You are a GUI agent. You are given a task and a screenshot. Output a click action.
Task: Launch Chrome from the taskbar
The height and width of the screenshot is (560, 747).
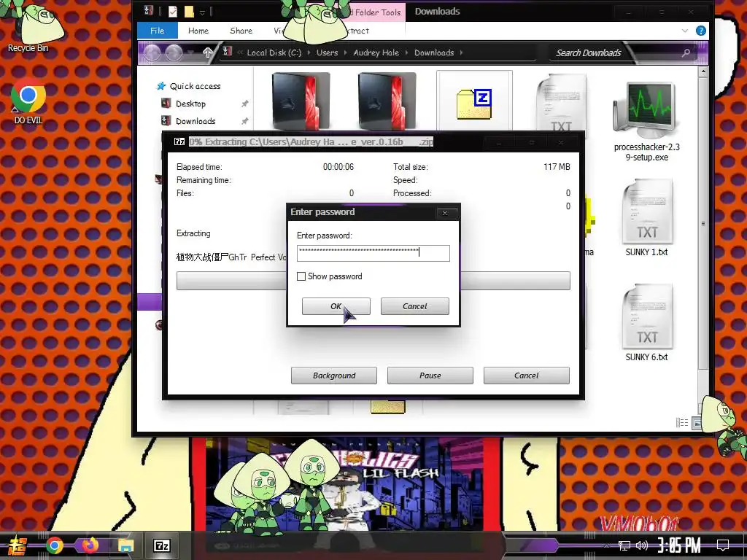54,545
